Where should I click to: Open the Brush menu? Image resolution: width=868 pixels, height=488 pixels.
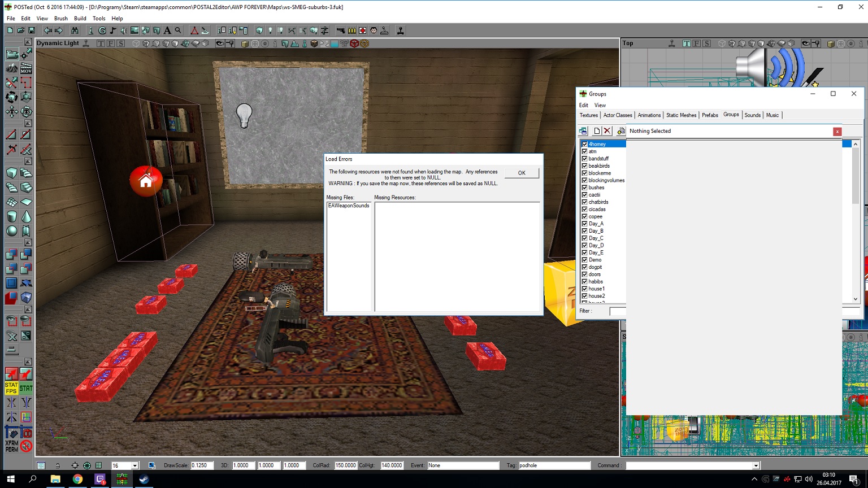click(60, 19)
